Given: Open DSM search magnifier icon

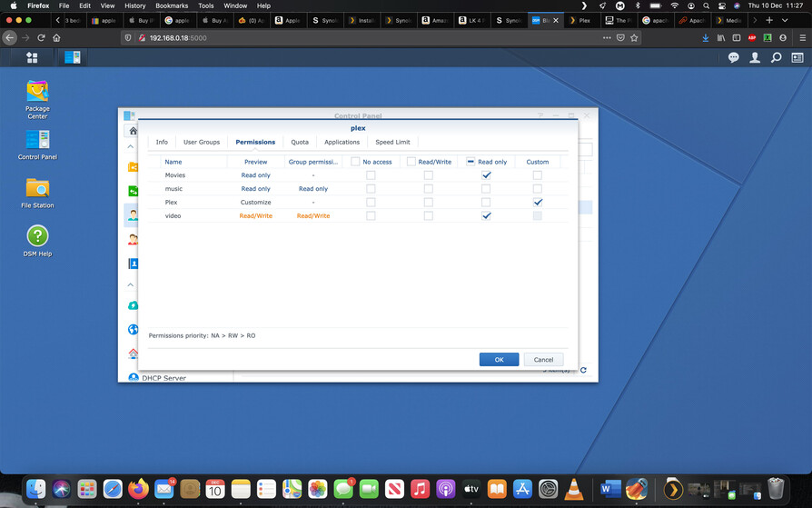Looking at the screenshot, I should pyautogui.click(x=777, y=57).
